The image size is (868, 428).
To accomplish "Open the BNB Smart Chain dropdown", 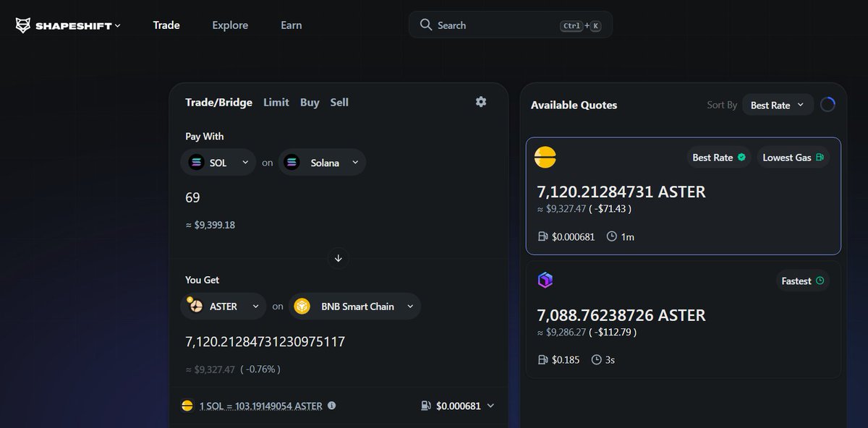I will click(354, 307).
